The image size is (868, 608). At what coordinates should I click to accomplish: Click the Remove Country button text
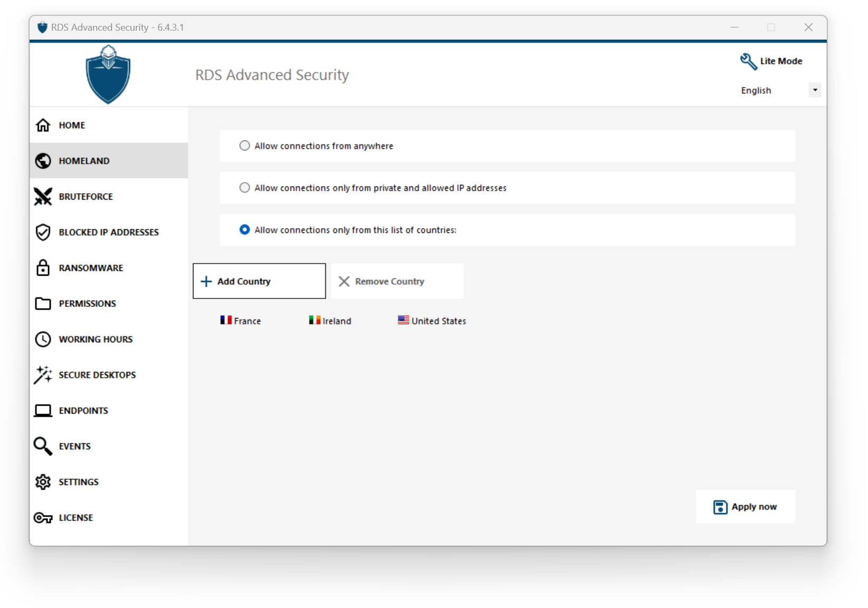click(x=390, y=282)
